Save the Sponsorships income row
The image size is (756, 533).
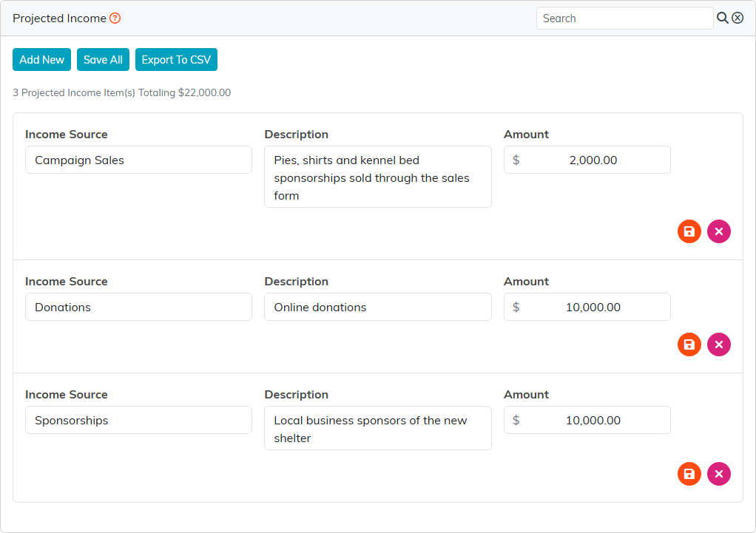click(x=689, y=474)
